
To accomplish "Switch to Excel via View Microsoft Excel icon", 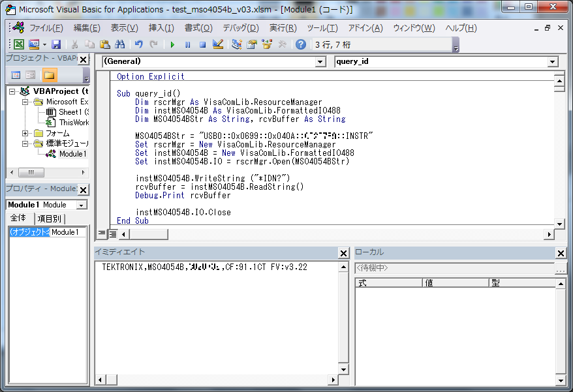I will [x=19, y=44].
